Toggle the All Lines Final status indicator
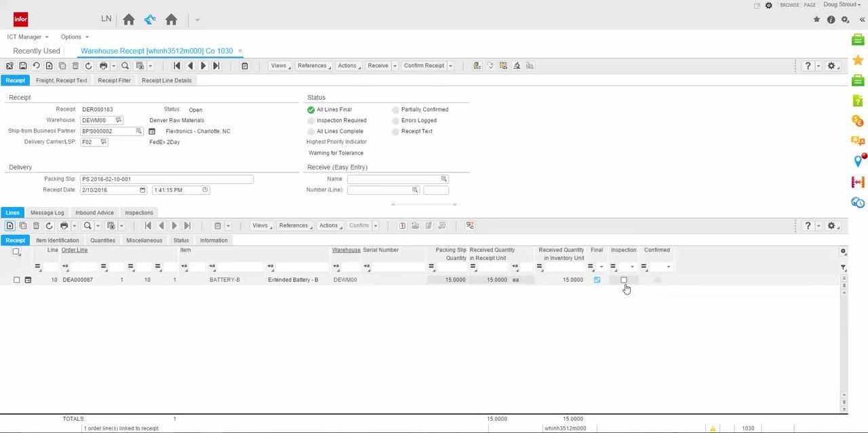 pyautogui.click(x=311, y=110)
